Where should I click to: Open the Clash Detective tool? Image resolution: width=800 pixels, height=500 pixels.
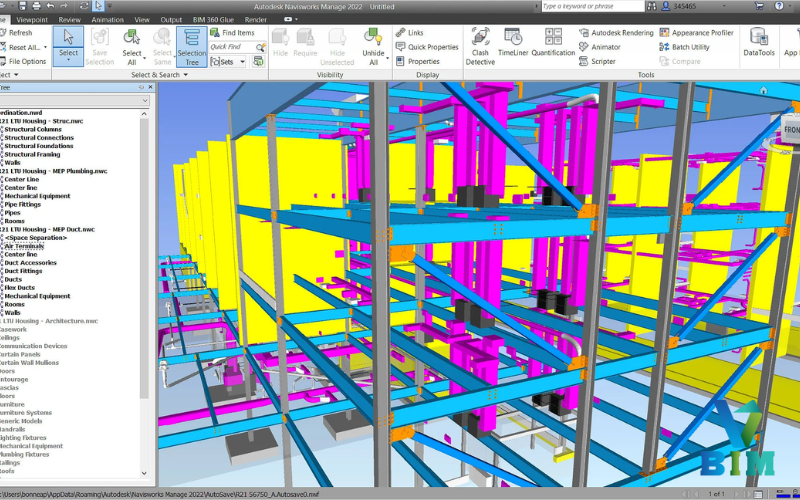[x=480, y=47]
